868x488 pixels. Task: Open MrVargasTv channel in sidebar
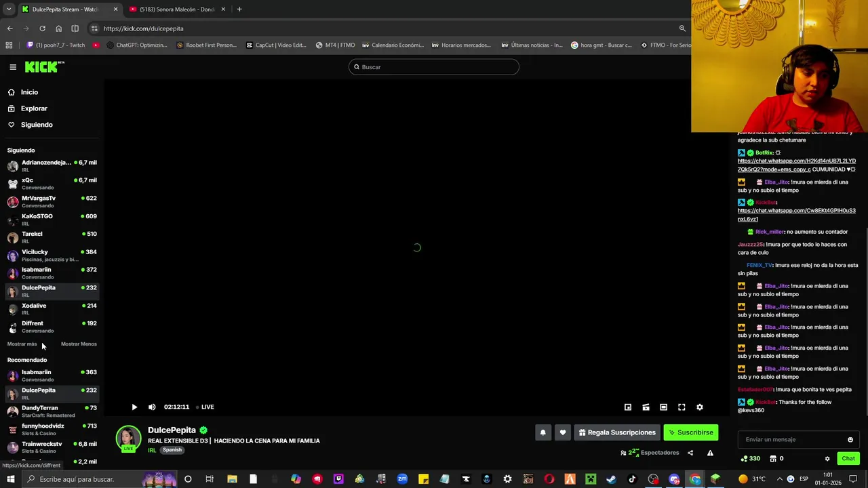(x=52, y=201)
